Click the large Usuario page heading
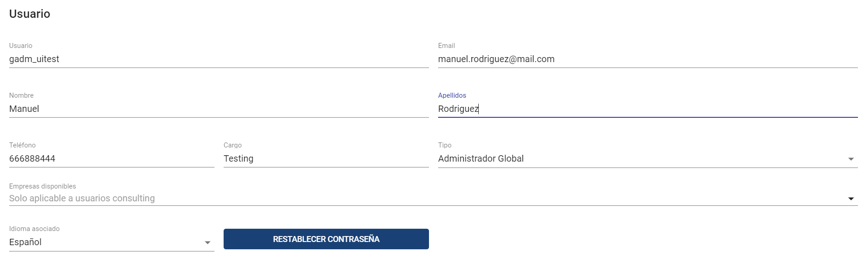This screenshot has width=868, height=268. [30, 14]
